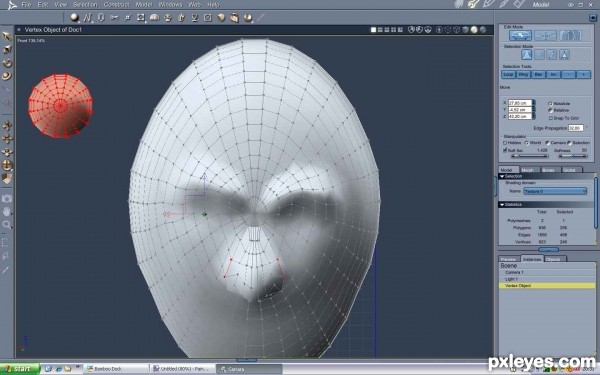Click the gold pen icon in top-right room bar
Image resolution: width=600 pixels, height=375 pixels.
click(x=474, y=4)
